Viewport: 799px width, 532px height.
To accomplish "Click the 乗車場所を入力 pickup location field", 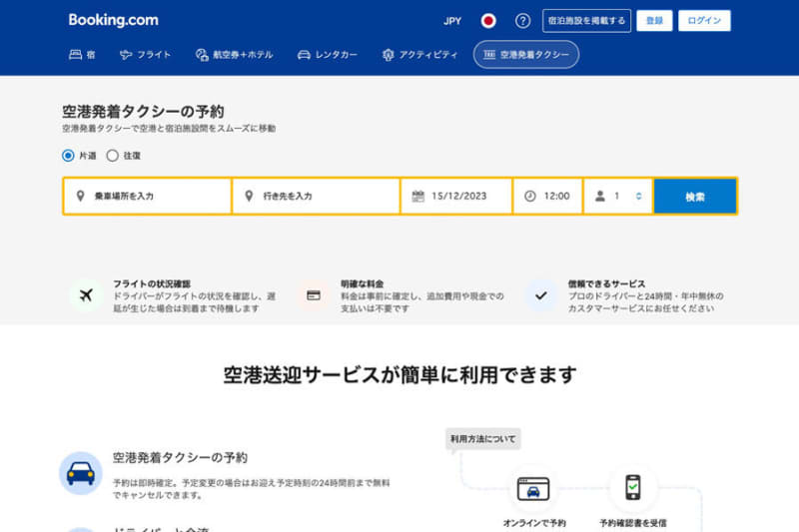I will click(x=150, y=197).
